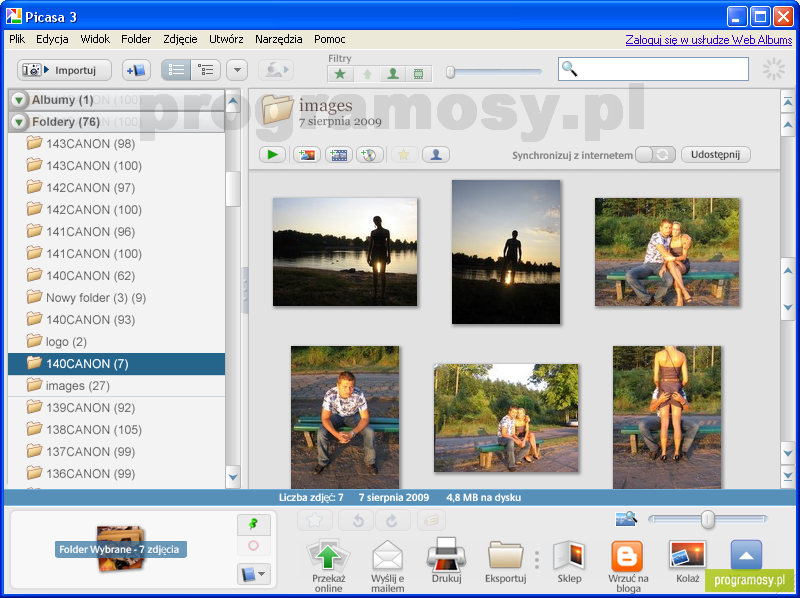Create a gift CD icon
This screenshot has width=800, height=598.
(369, 155)
